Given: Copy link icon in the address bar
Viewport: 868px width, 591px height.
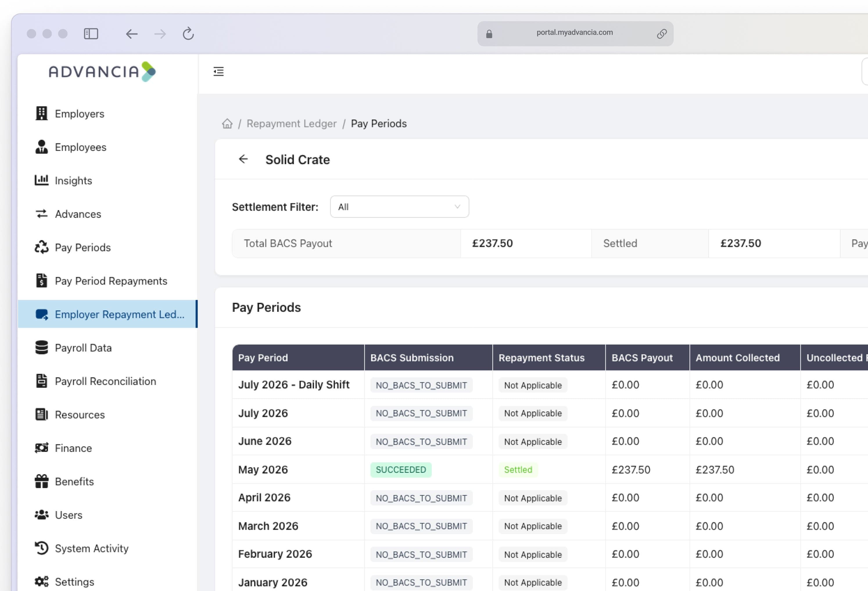Looking at the screenshot, I should pos(662,34).
